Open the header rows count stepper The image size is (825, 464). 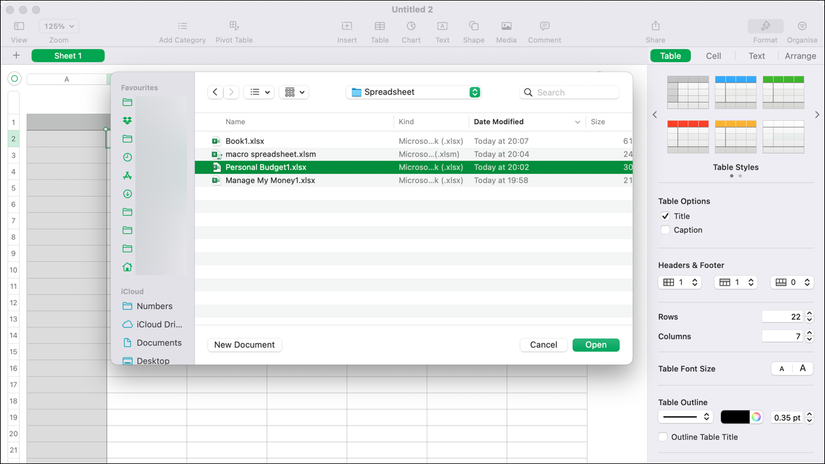click(x=679, y=283)
